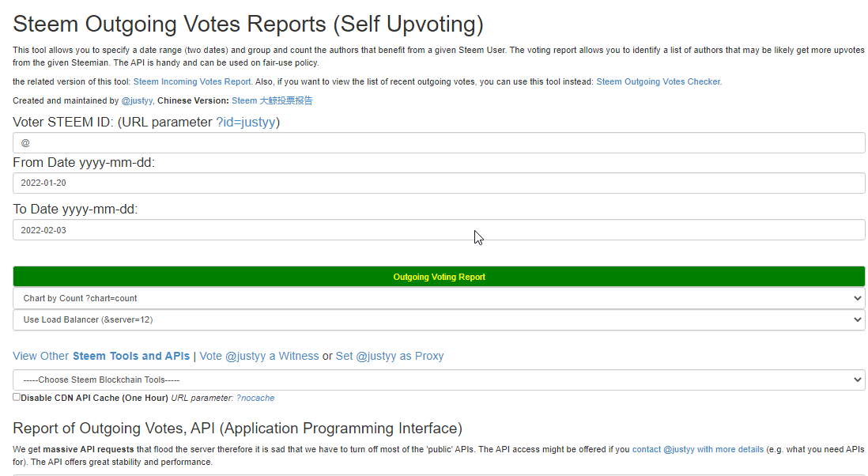Open the Steem Outgoing Votes Checker link
This screenshot has width=868, height=476.
tap(659, 81)
